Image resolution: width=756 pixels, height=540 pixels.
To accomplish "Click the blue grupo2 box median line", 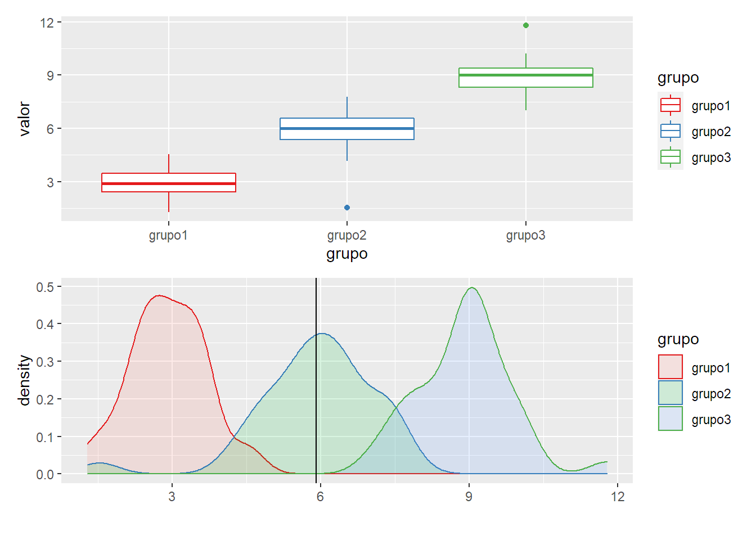I will point(347,128).
